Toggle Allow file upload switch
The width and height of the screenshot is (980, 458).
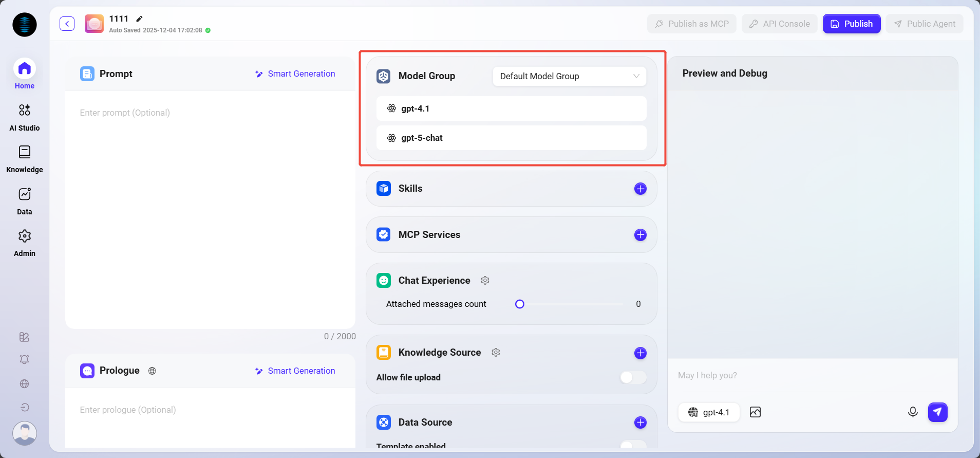[633, 377]
